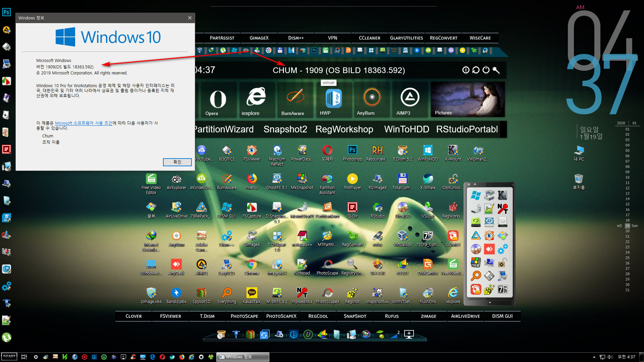
Task: Open the UltraISO desktop icon
Action: (x=402, y=210)
